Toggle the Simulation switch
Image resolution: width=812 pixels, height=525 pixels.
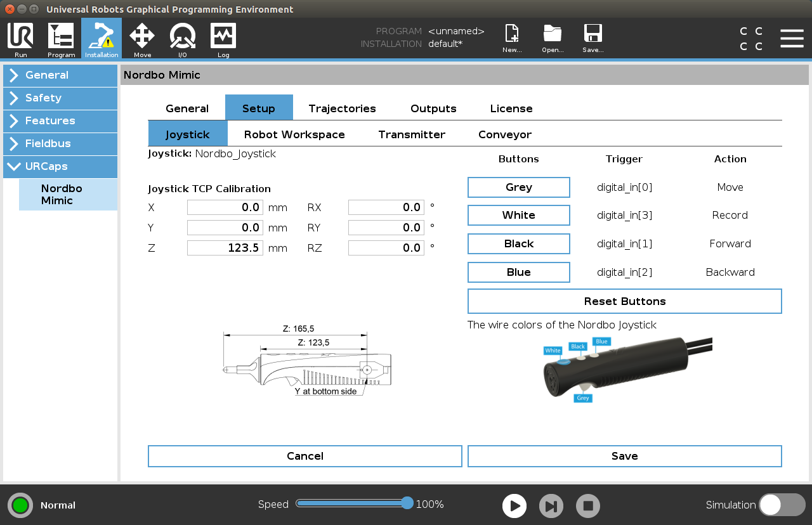782,505
